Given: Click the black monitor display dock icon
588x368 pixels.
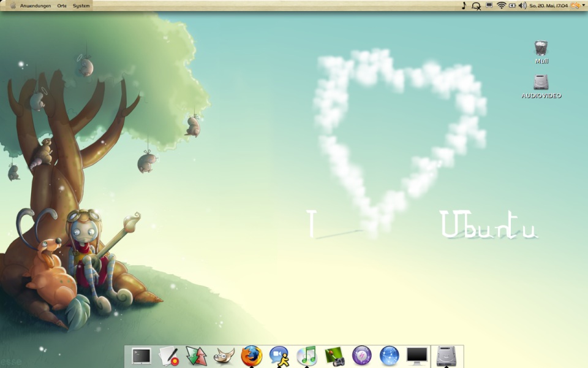Looking at the screenshot, I should tap(417, 356).
